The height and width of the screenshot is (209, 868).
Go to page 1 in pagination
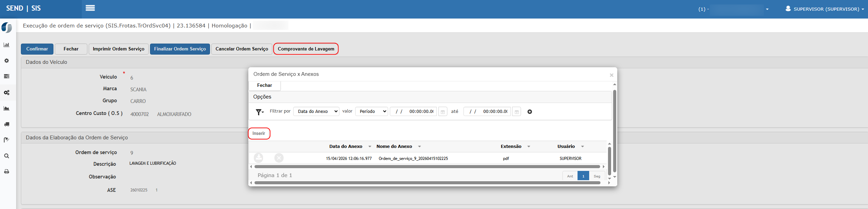(583, 176)
